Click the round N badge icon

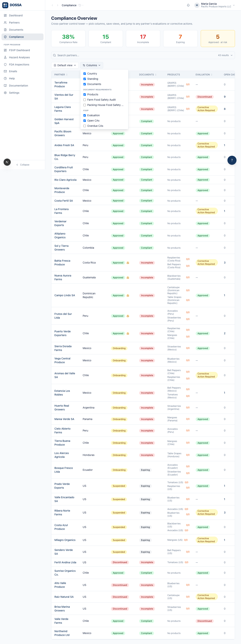click(7, 162)
